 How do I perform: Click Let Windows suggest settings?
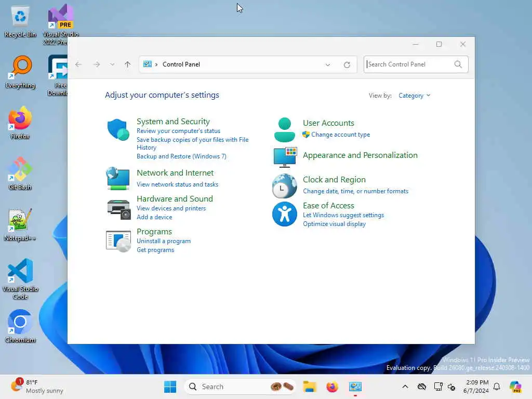pos(343,215)
